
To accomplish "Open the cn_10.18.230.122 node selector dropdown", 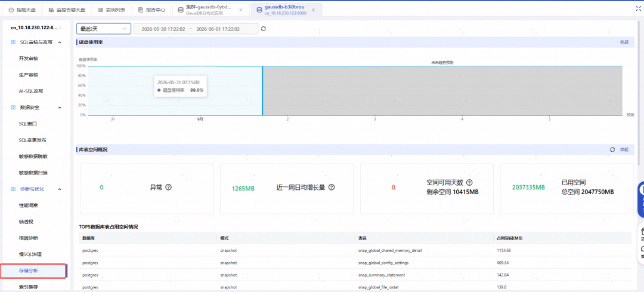I will tap(36, 27).
